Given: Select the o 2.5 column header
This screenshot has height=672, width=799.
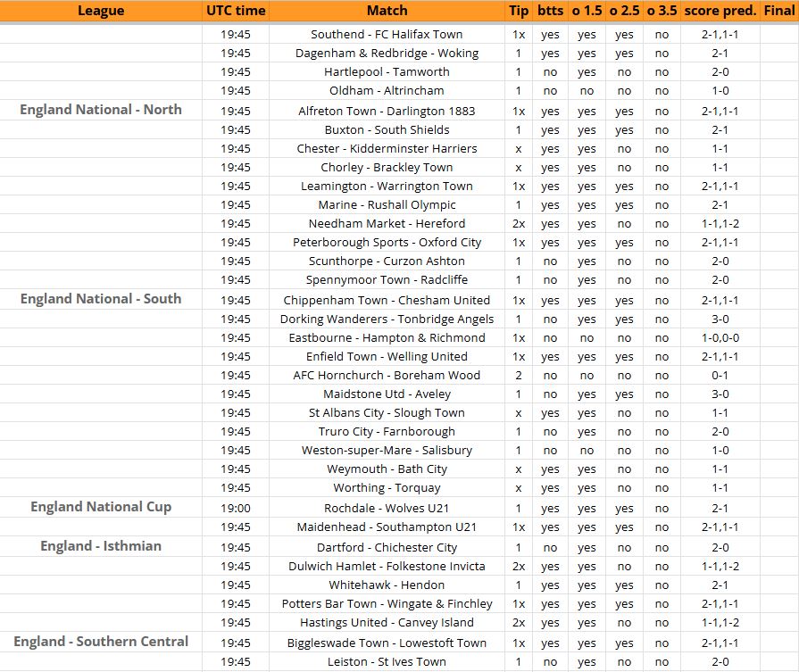Looking at the screenshot, I should pos(624,11).
